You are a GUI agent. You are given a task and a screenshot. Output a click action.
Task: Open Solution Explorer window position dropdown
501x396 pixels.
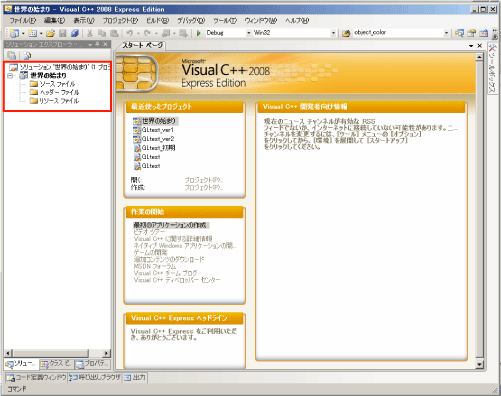tap(90, 44)
